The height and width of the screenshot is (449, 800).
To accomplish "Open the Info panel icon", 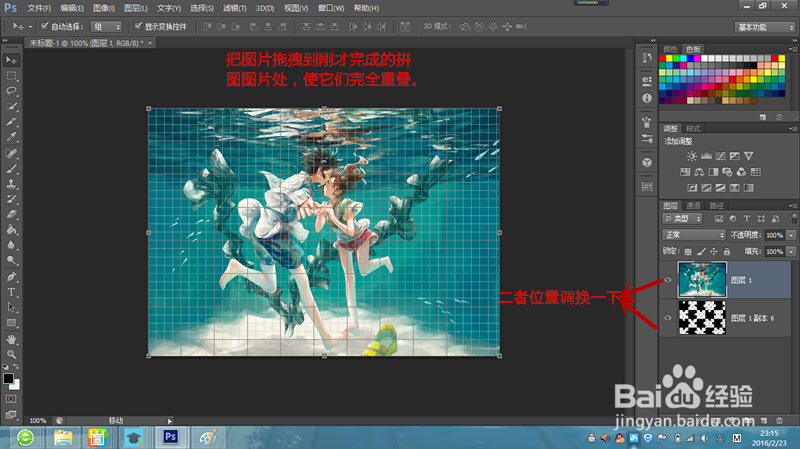I will point(647,98).
